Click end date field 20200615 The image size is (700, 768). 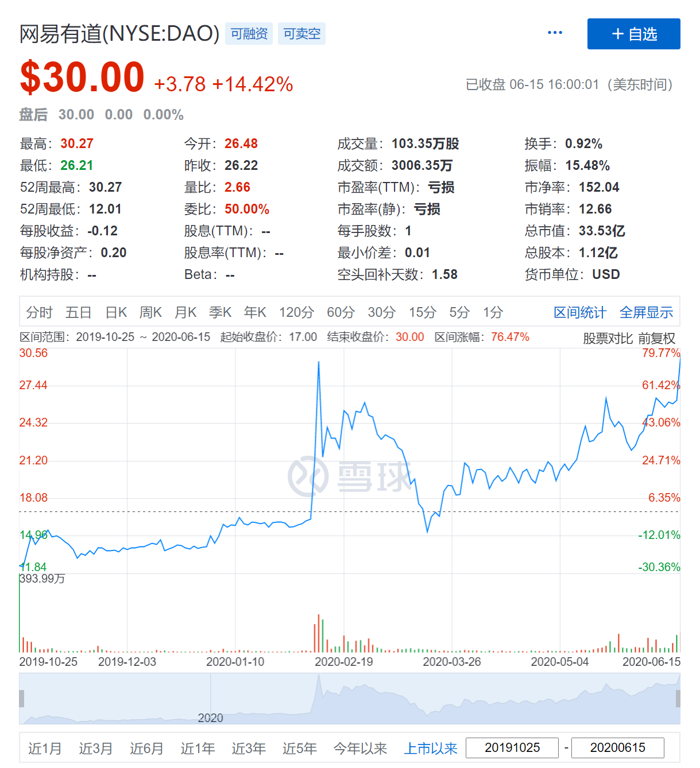(618, 748)
